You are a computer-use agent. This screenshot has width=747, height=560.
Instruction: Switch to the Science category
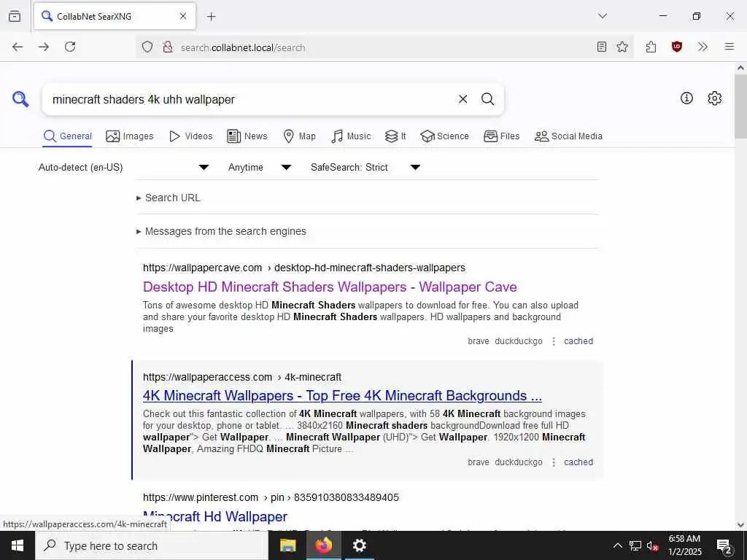click(444, 136)
